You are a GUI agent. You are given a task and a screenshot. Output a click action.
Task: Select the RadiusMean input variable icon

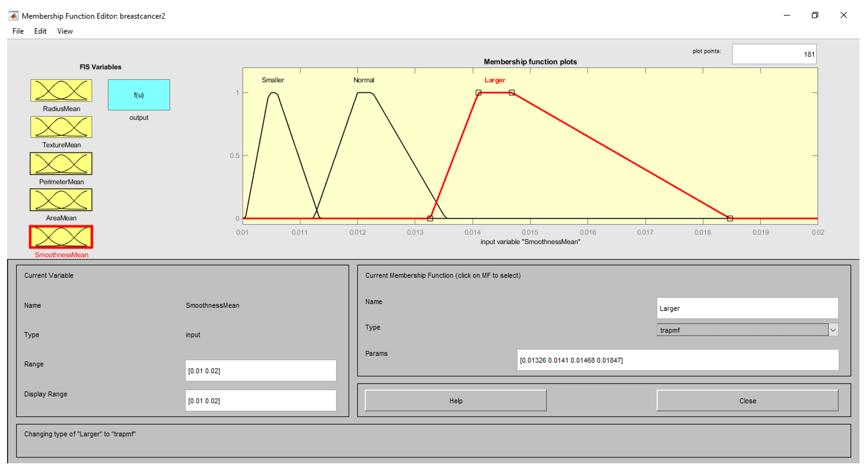61,90
